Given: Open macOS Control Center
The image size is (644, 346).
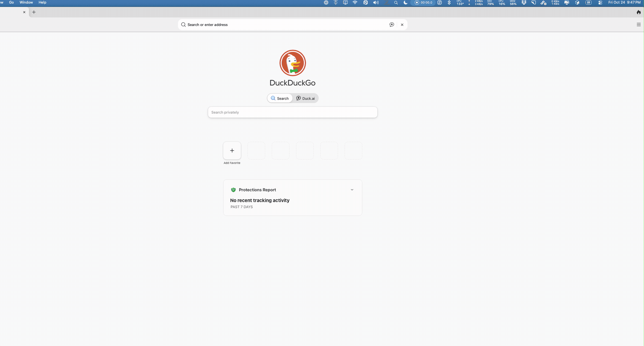Looking at the screenshot, I should (x=600, y=2).
